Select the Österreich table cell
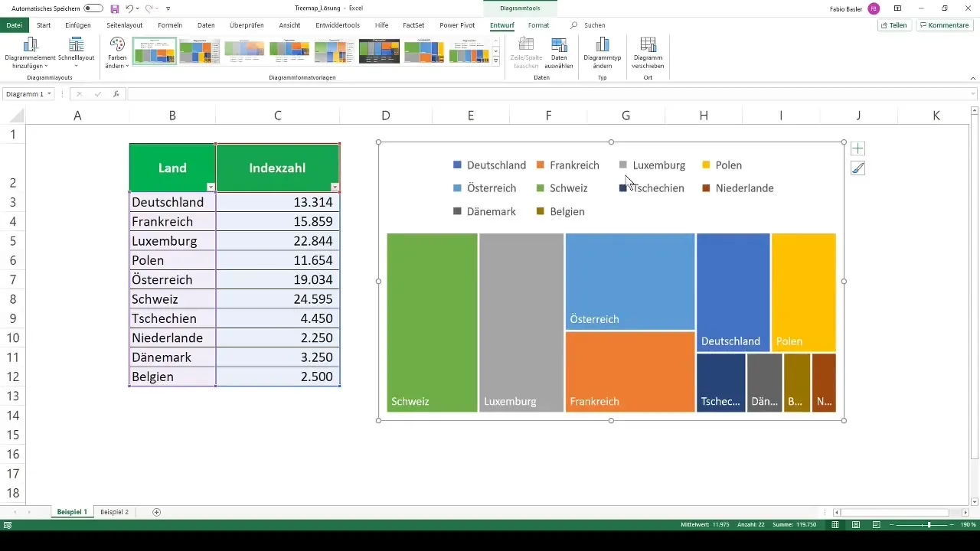Screen dimensions: 980x551 coord(172,280)
